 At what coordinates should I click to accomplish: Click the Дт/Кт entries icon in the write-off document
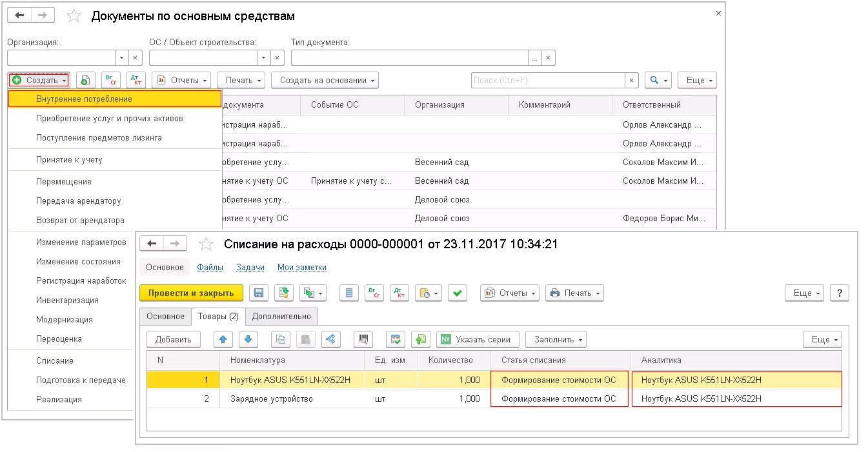[399, 293]
